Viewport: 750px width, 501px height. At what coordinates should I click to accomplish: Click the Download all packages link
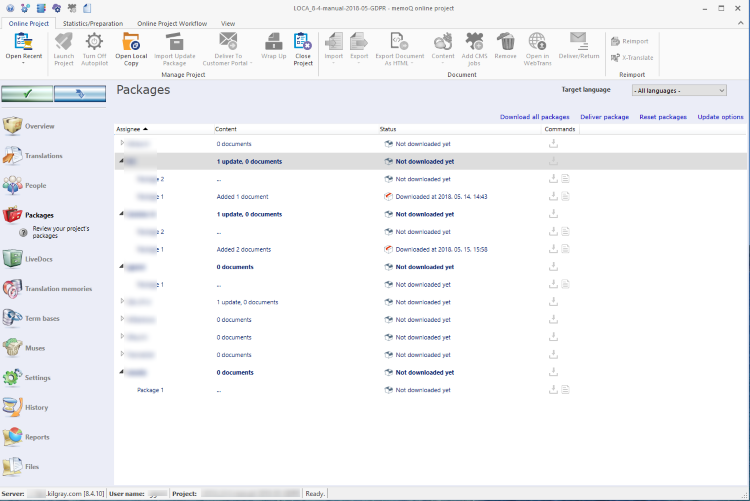534,117
